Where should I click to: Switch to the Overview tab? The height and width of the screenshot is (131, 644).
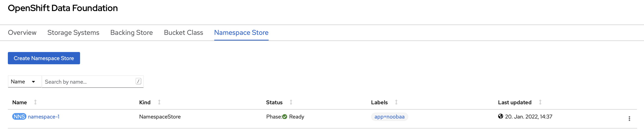pos(22,33)
